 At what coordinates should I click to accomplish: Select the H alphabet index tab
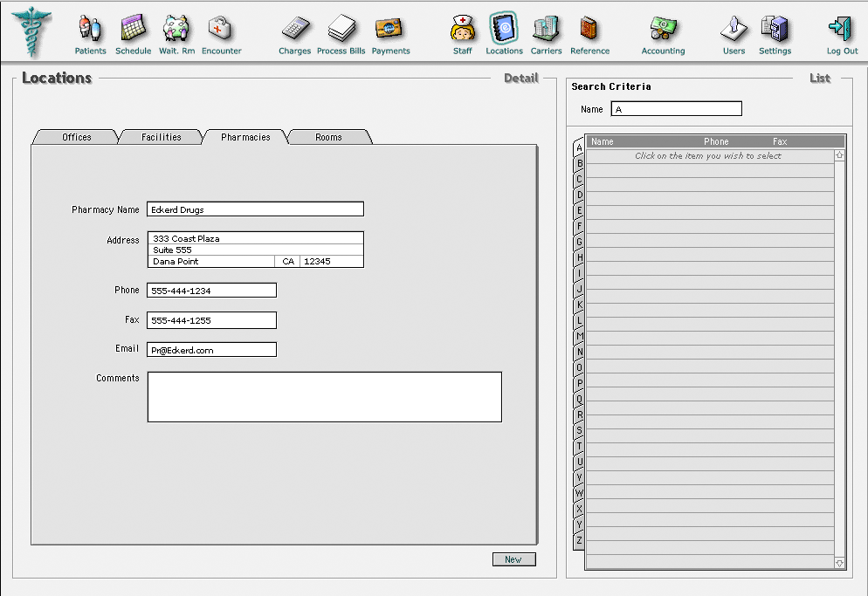(579, 257)
